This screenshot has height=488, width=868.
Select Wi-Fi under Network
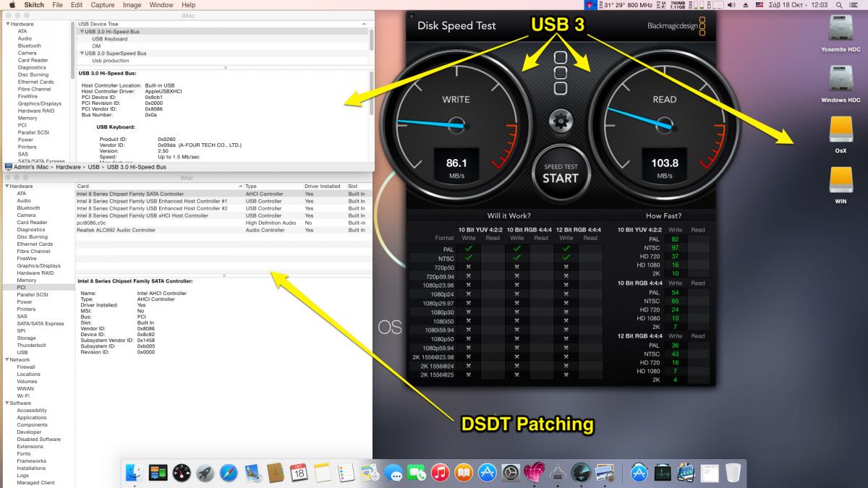coord(23,395)
